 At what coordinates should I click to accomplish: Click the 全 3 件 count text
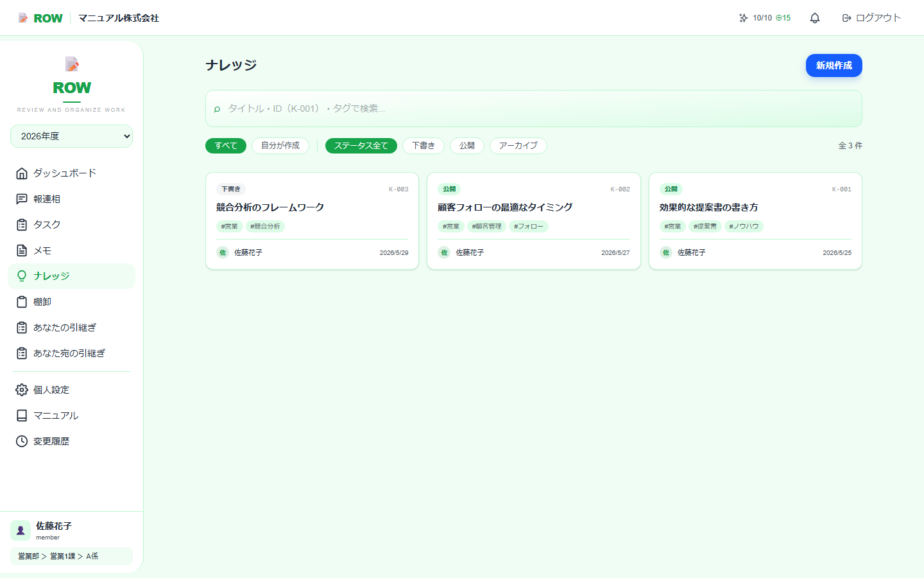850,146
